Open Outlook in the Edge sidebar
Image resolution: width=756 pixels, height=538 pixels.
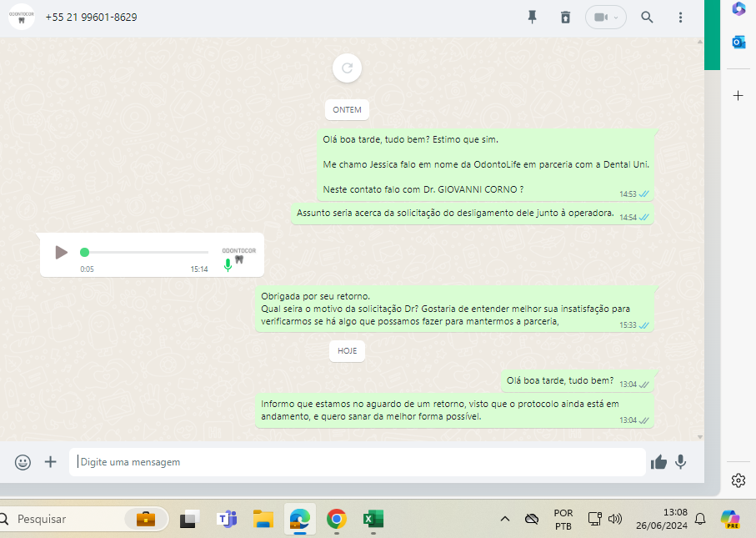738,43
